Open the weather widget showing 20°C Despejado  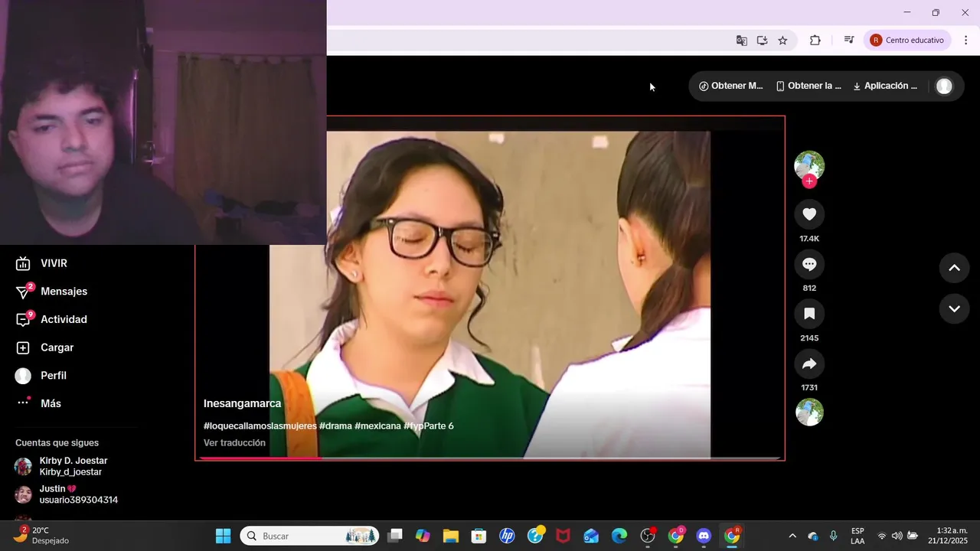click(x=42, y=536)
